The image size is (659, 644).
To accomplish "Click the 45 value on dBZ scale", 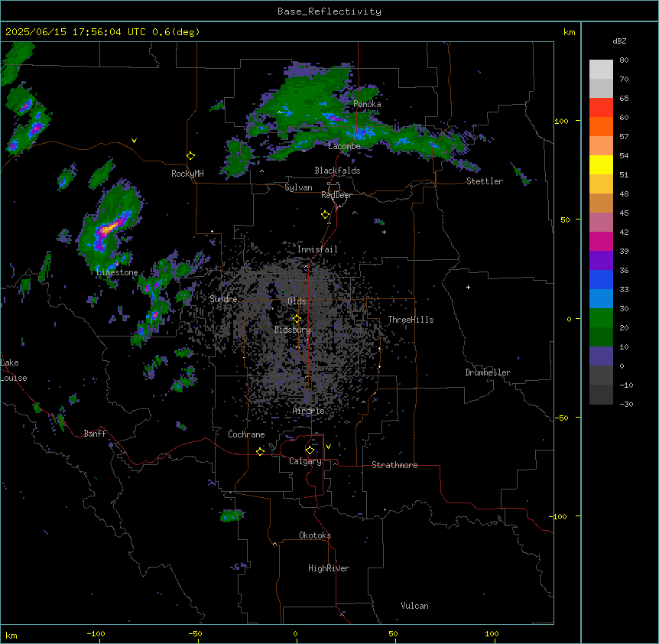I will coord(624,213).
